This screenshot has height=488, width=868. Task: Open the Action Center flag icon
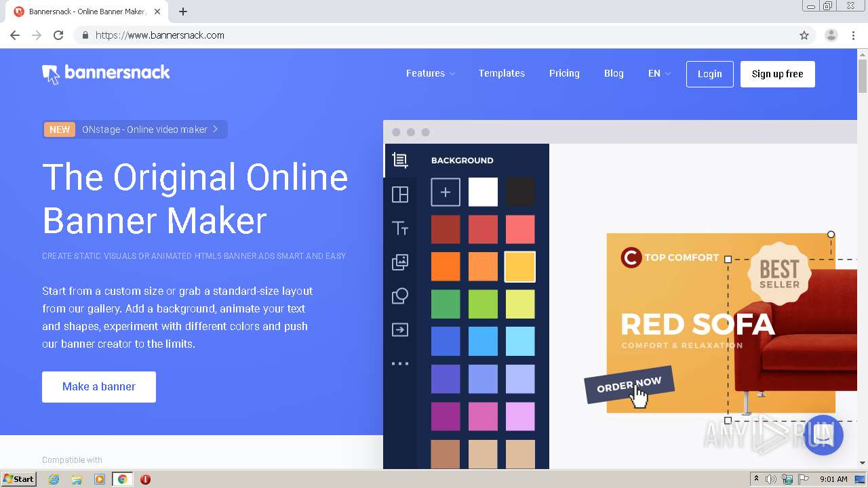pyautogui.click(x=804, y=479)
